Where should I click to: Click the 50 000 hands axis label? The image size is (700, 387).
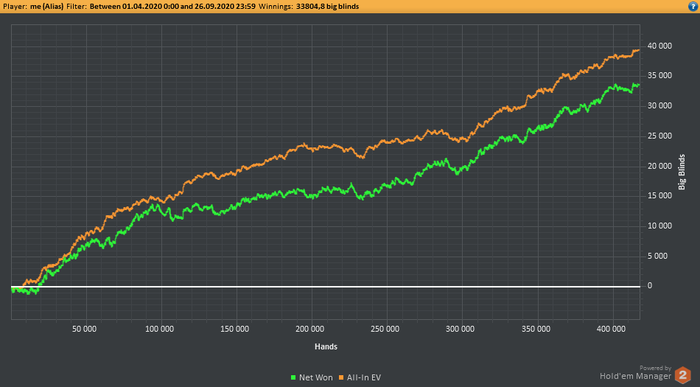84,329
